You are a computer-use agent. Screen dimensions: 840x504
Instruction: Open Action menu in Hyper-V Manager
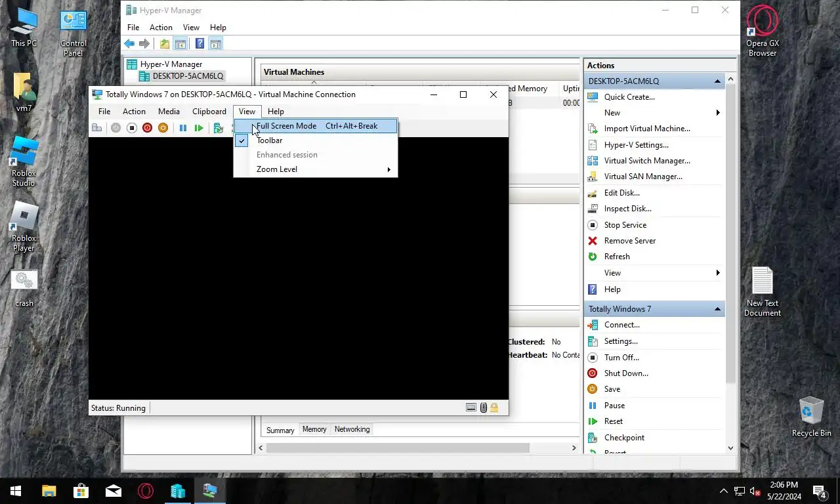point(161,28)
